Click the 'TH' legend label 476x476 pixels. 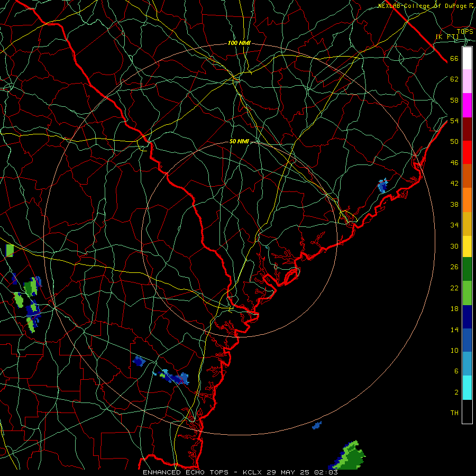point(454,413)
